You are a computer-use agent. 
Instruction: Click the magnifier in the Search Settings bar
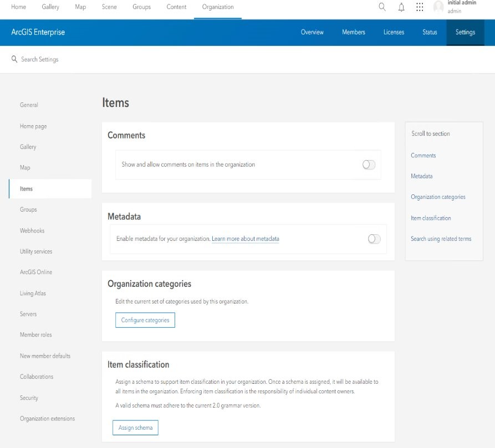click(x=14, y=59)
